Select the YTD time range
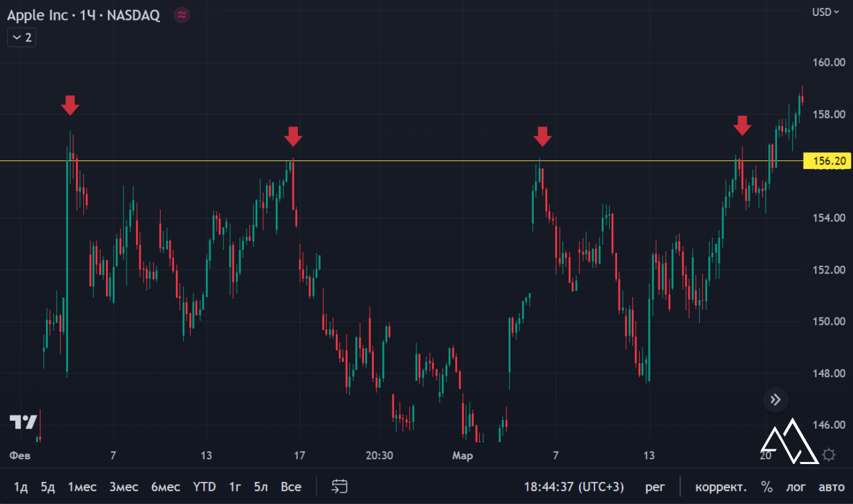This screenshot has height=504, width=853. click(204, 487)
